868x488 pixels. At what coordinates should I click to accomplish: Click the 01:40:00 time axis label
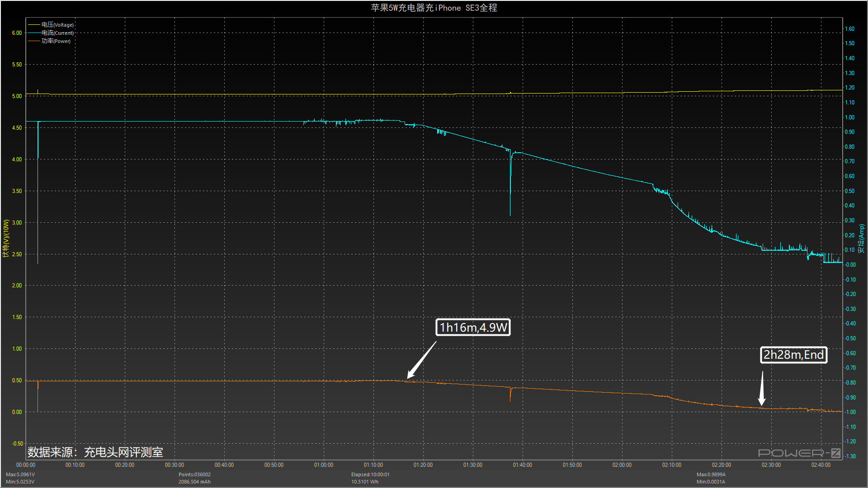pyautogui.click(x=523, y=465)
